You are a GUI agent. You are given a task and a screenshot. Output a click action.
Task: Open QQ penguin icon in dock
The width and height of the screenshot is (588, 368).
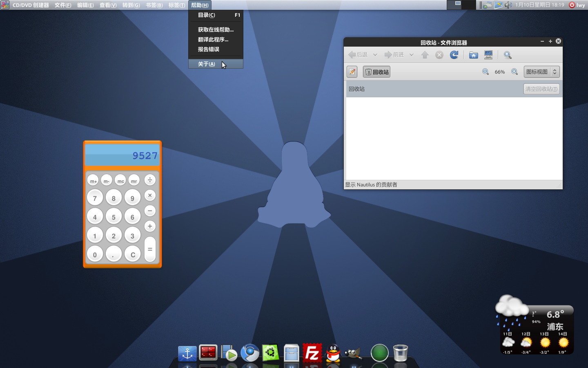[333, 353]
